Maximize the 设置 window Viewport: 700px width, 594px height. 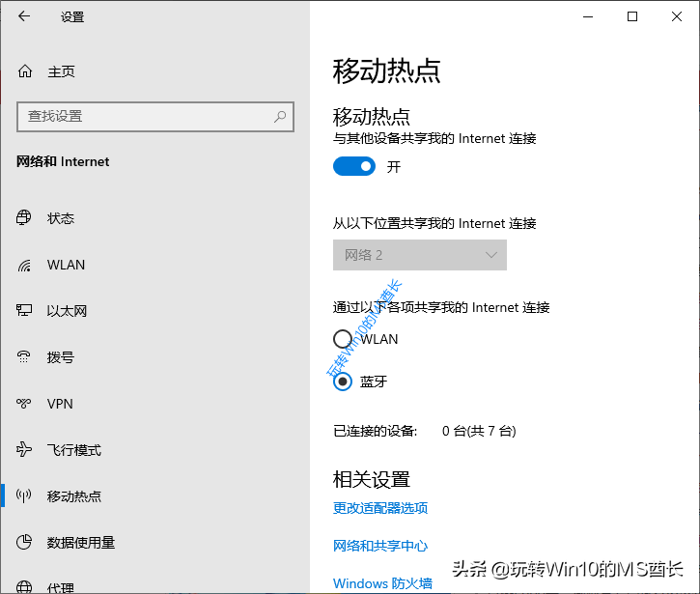pyautogui.click(x=632, y=16)
